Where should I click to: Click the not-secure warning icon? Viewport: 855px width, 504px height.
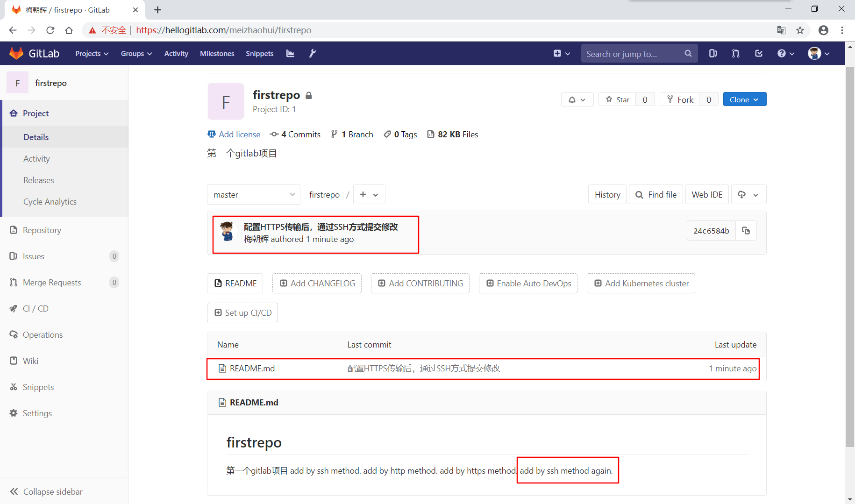93,30
